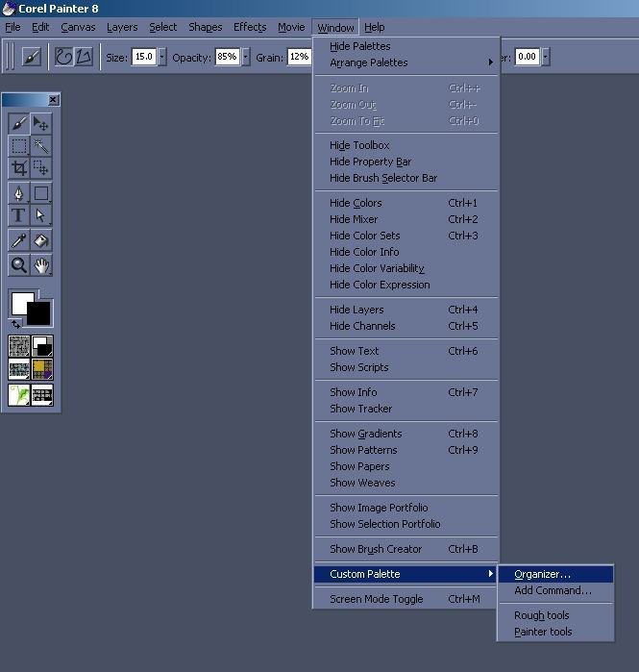
Task: Open the Opacity slider dropdown arrow
Action: (x=246, y=57)
